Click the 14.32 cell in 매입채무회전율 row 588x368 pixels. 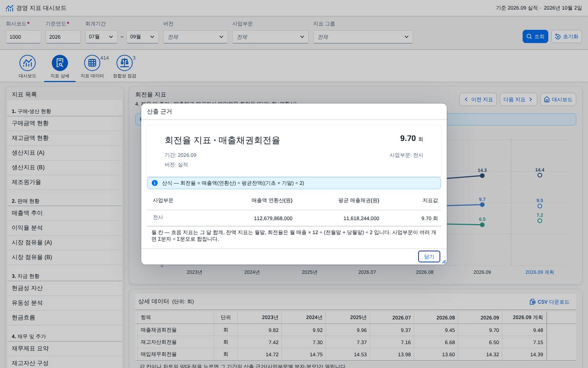(480, 354)
